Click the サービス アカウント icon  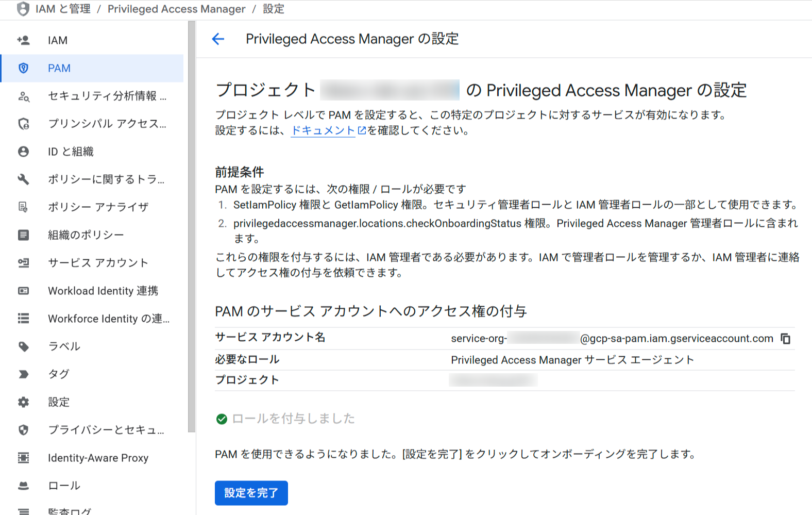coord(23,263)
